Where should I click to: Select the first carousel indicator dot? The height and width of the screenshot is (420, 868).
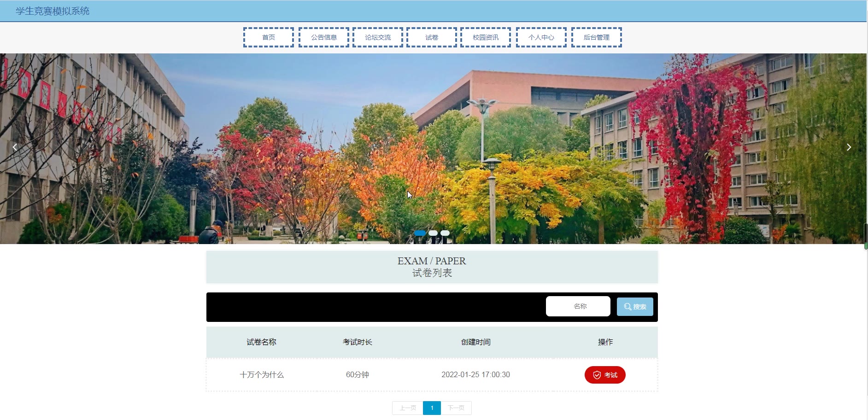click(420, 233)
